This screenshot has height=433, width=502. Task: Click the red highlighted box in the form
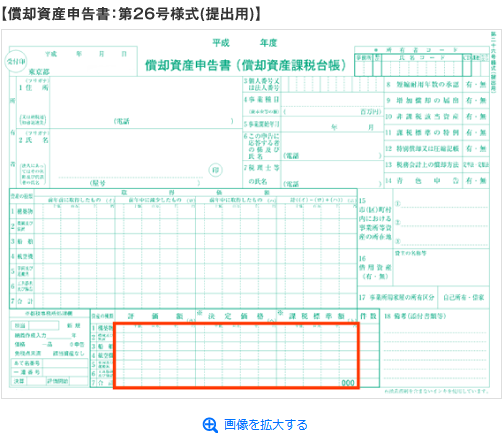pos(236,355)
